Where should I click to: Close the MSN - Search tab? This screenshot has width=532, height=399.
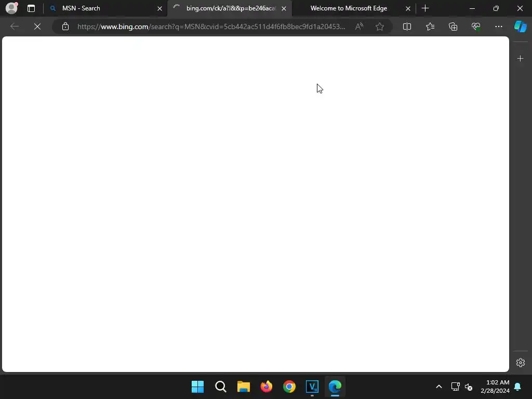tap(159, 8)
